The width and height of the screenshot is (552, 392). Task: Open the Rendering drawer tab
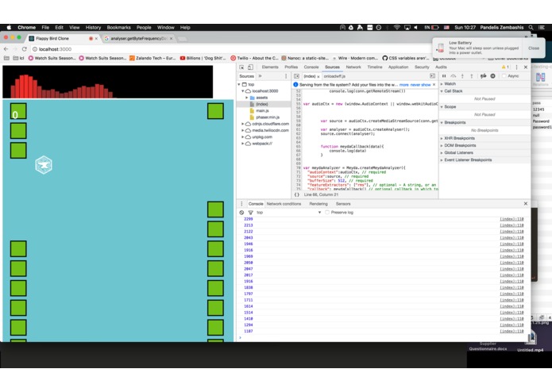point(318,204)
